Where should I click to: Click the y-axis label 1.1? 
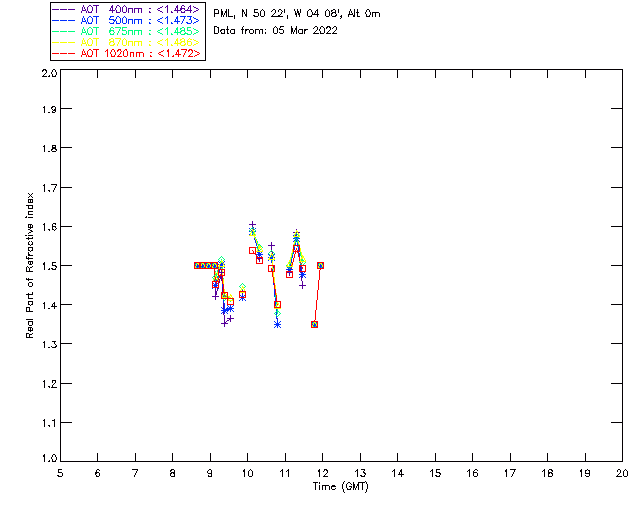tap(49, 423)
